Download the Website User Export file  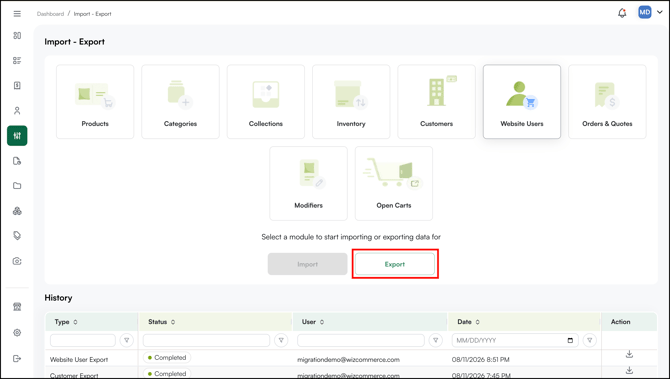pos(629,354)
